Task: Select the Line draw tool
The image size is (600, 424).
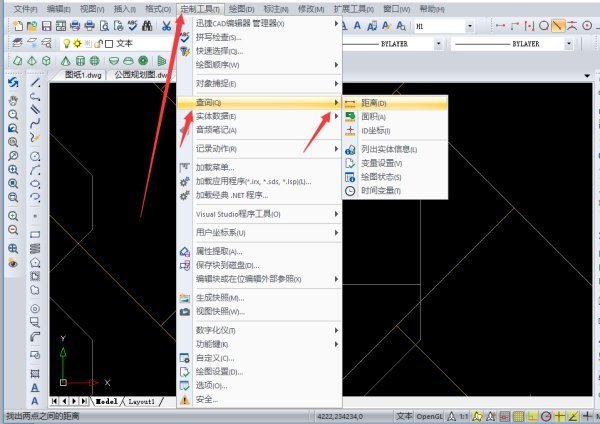Action: pyautogui.click(x=35, y=82)
